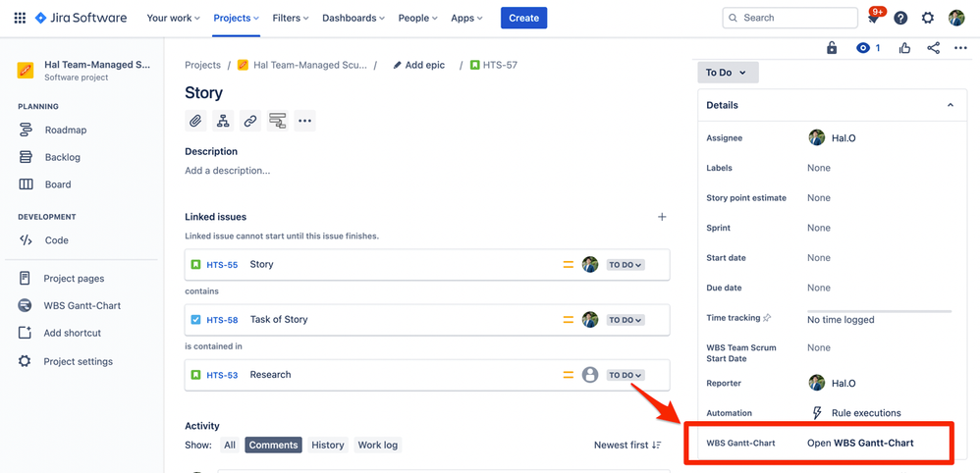Open the issue more actions ellipsis top right
Screen dimensions: 980x473
[960, 48]
